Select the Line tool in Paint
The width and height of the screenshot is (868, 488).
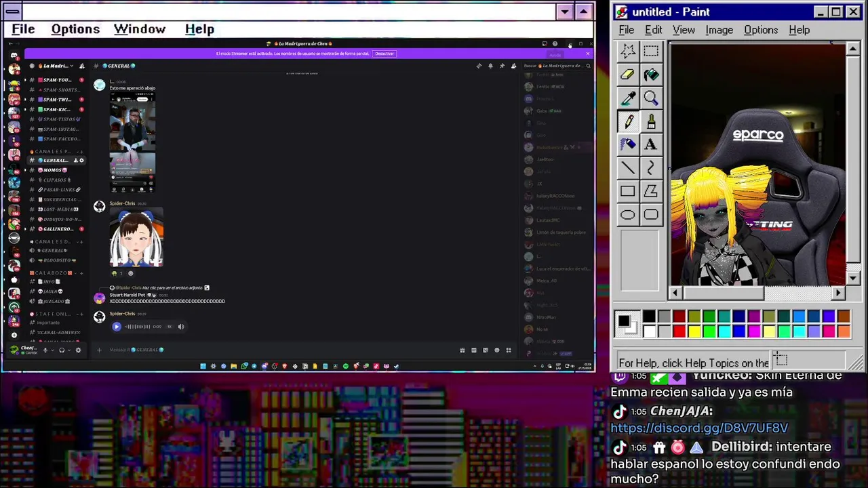point(628,168)
